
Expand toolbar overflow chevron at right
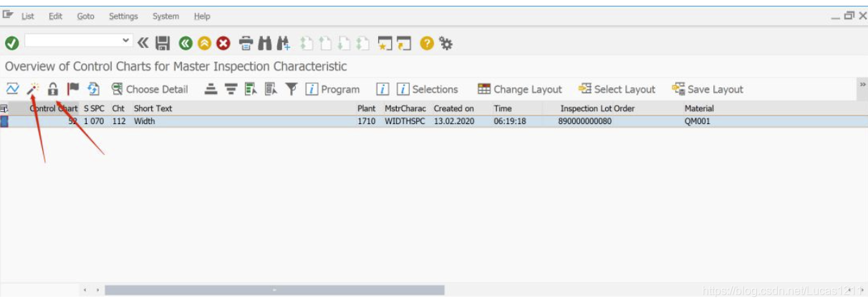(x=862, y=85)
